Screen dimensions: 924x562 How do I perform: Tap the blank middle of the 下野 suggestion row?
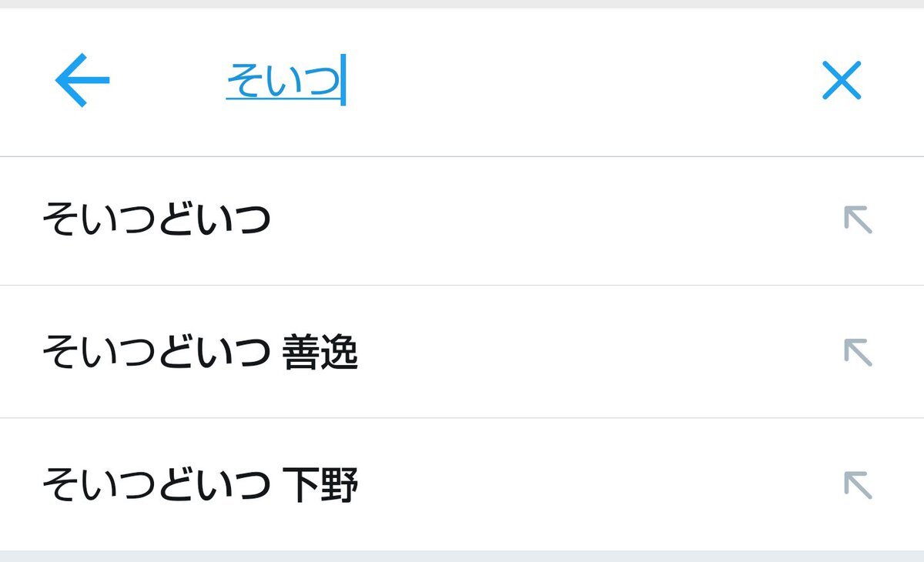577,486
